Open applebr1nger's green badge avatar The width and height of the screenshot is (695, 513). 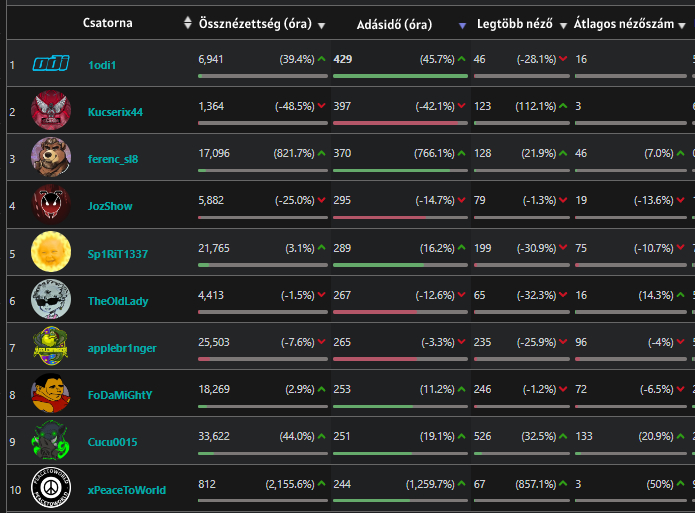click(x=51, y=346)
